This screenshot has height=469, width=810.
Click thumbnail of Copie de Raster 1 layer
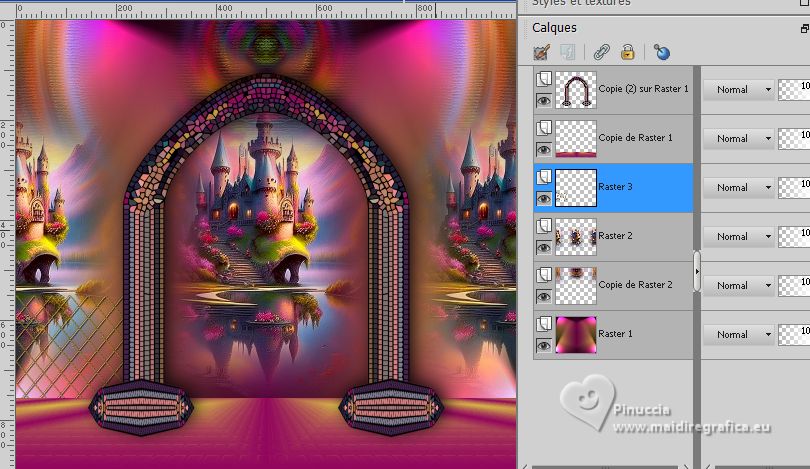575,139
